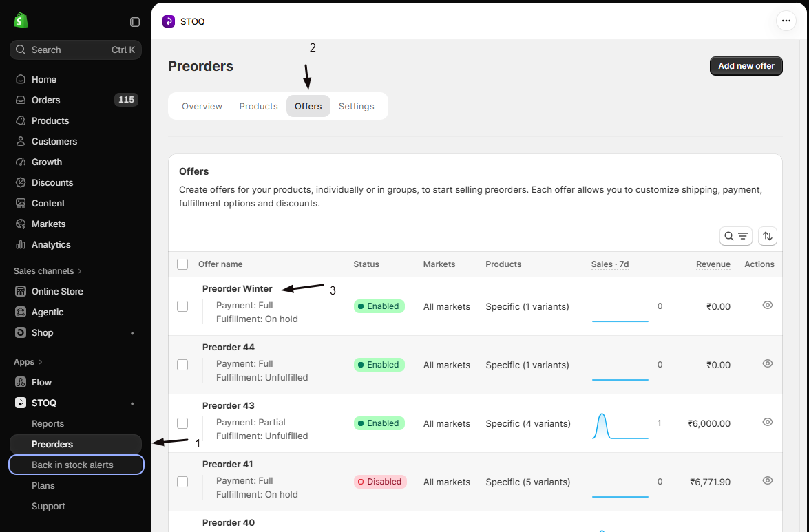Open search and filter offers button
This screenshot has width=809, height=532.
[736, 236]
